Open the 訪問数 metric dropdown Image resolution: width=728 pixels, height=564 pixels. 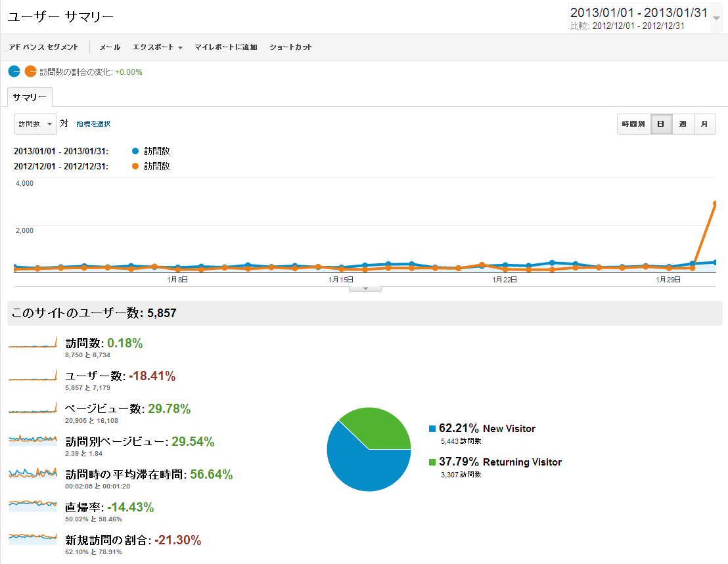[x=35, y=123]
